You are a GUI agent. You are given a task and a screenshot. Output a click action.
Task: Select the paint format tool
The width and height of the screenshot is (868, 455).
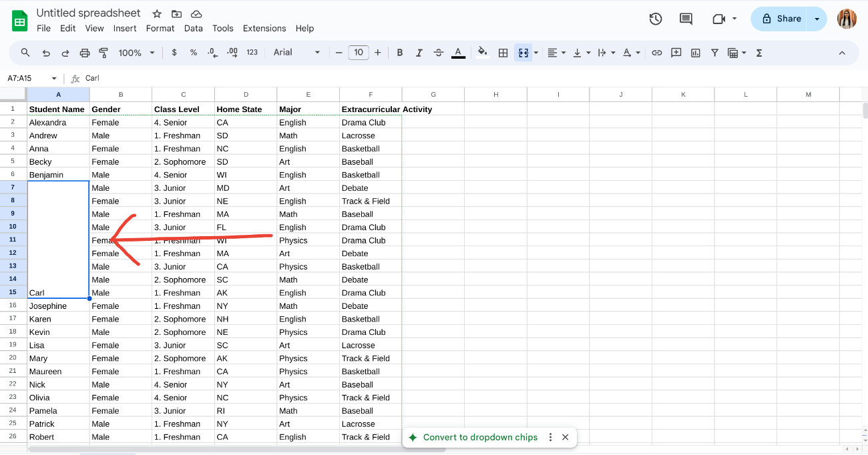(x=103, y=53)
